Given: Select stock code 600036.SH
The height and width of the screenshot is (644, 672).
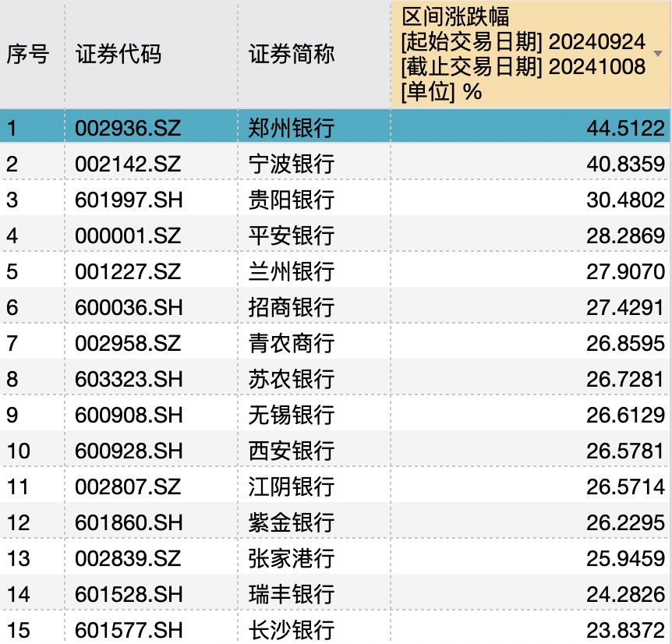Looking at the screenshot, I should click(129, 308).
